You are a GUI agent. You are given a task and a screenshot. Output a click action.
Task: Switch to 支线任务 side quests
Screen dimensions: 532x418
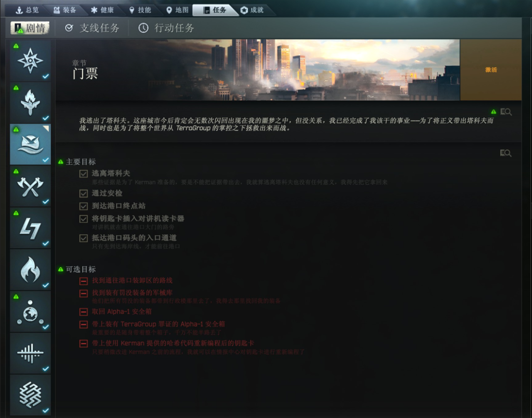coord(92,28)
